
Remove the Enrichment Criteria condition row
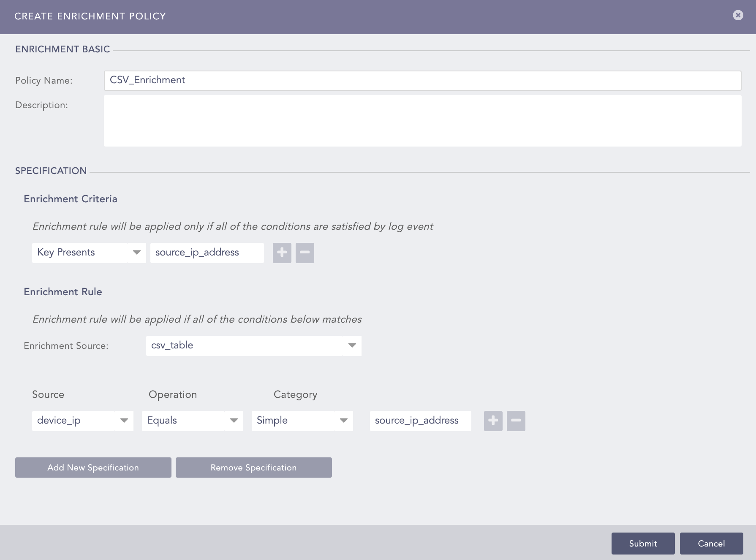pos(305,253)
